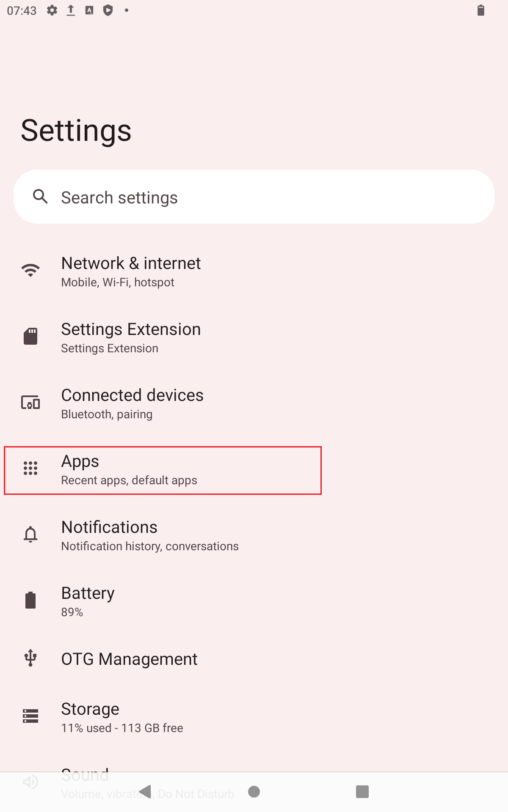Open Connected devices settings
The height and width of the screenshot is (812, 508).
point(133,403)
